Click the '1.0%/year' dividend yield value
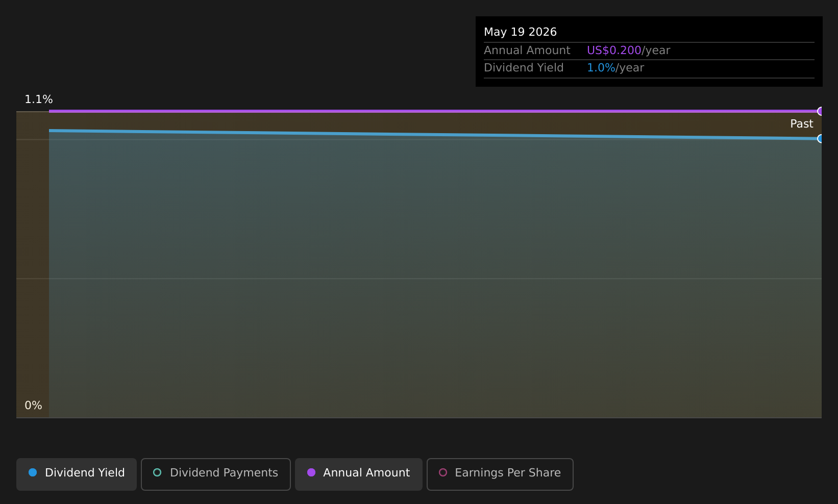Viewport: 838px width, 504px height. 615,68
